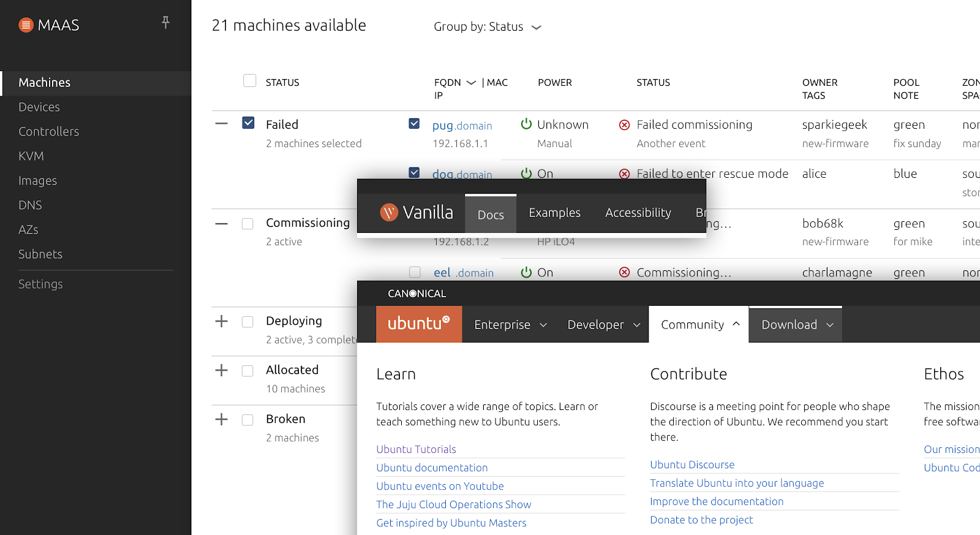Open Enterprise dropdown in Ubuntu nav

tap(510, 324)
